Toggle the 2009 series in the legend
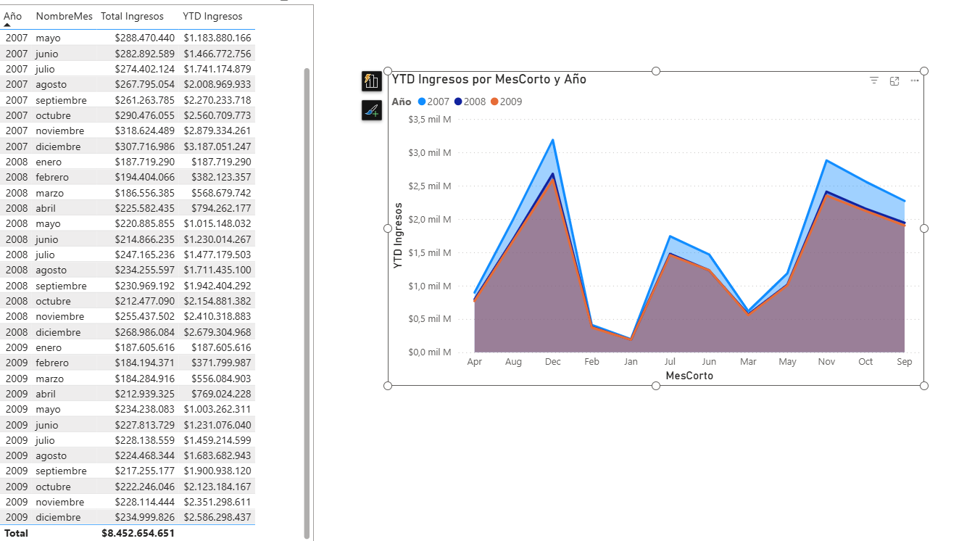 tap(506, 102)
